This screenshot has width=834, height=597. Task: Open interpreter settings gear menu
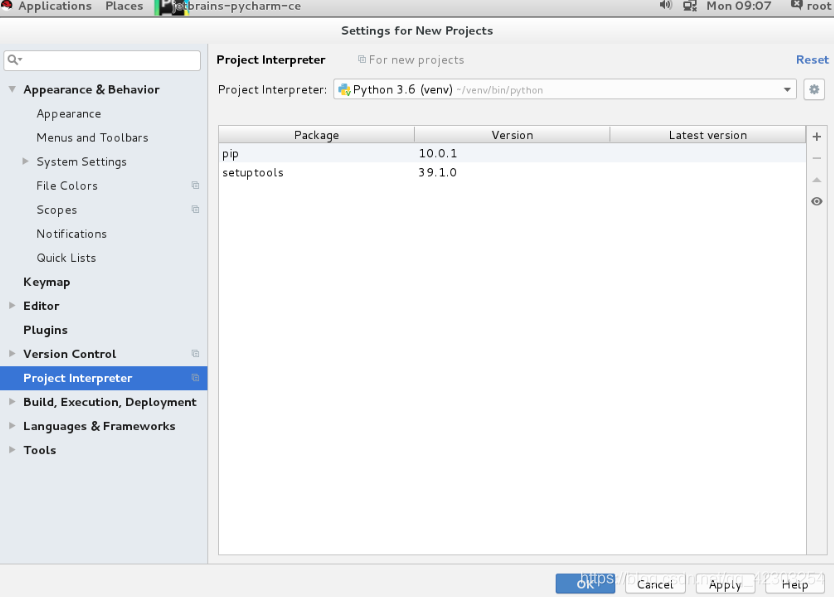coord(814,89)
